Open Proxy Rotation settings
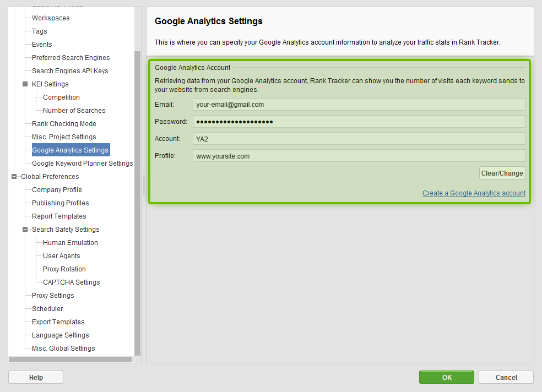This screenshot has height=392, width=542. click(64, 269)
